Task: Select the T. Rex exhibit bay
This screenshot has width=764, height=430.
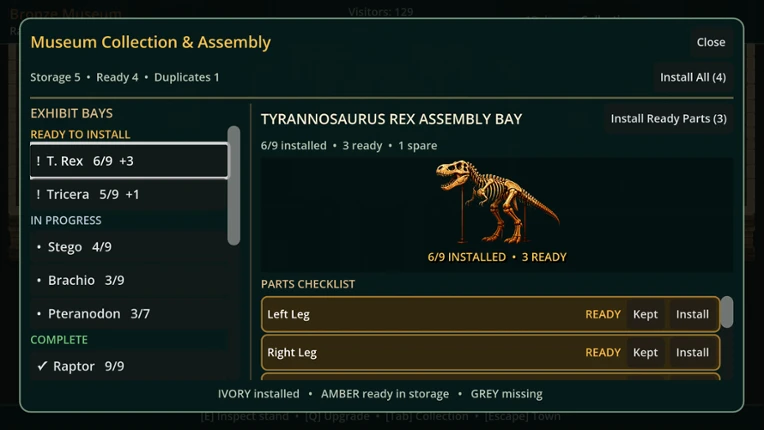Action: pyautogui.click(x=129, y=161)
